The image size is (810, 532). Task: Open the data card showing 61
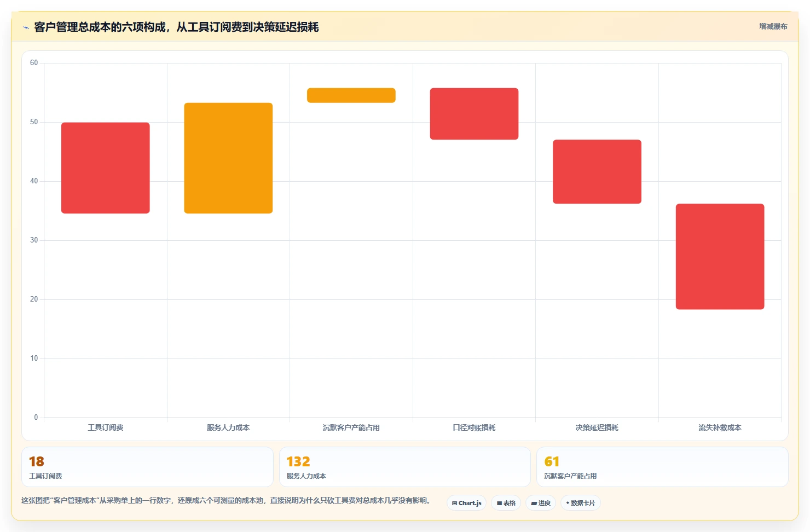click(x=662, y=467)
